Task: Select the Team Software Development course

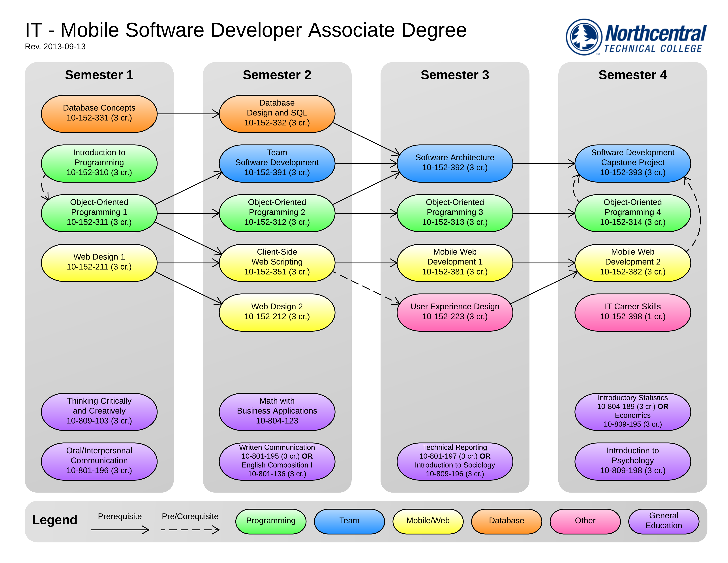Action: [277, 163]
